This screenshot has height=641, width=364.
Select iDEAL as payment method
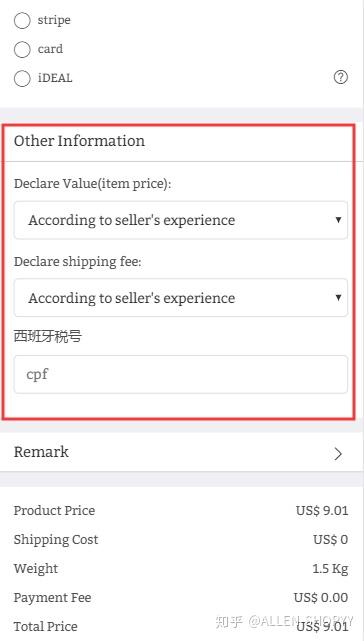coord(22,78)
